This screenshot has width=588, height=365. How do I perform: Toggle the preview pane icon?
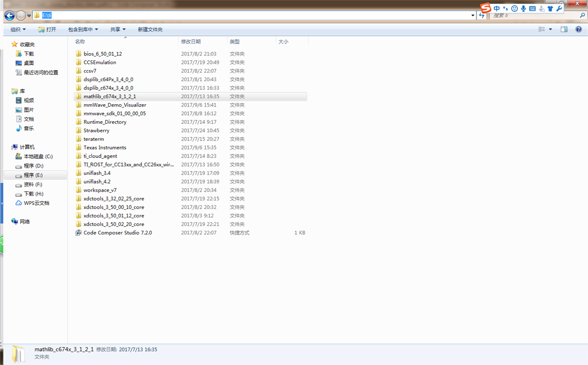click(x=564, y=30)
